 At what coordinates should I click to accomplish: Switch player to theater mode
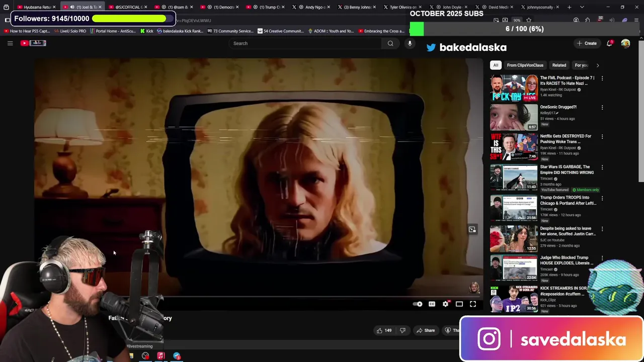[459, 304]
